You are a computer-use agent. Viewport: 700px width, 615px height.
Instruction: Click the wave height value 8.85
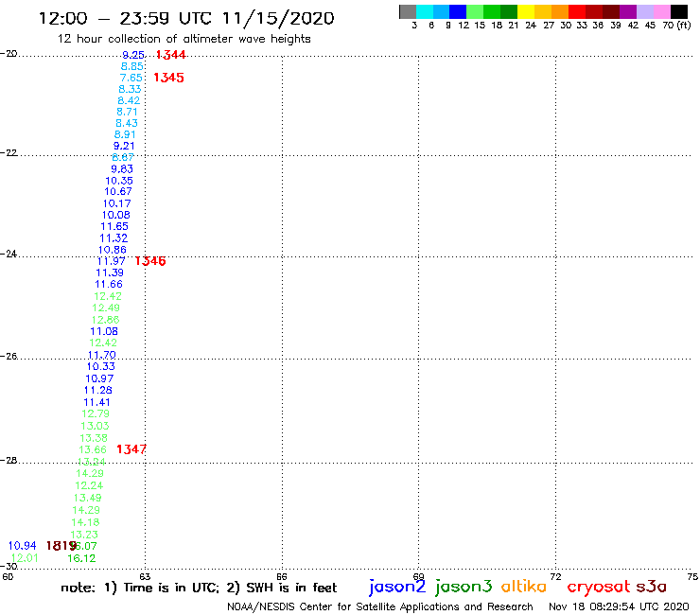click(132, 66)
